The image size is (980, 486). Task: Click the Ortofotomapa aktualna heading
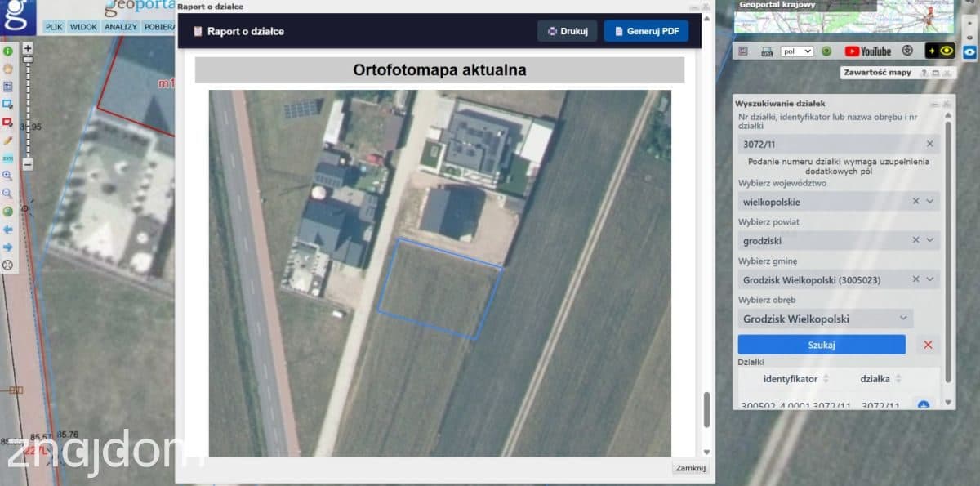[439, 70]
